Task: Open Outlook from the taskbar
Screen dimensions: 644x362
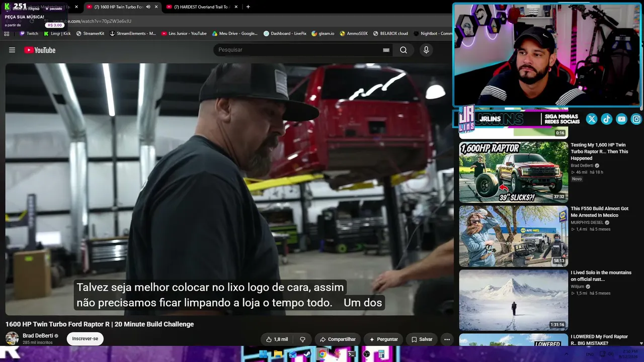Action: 292,354
